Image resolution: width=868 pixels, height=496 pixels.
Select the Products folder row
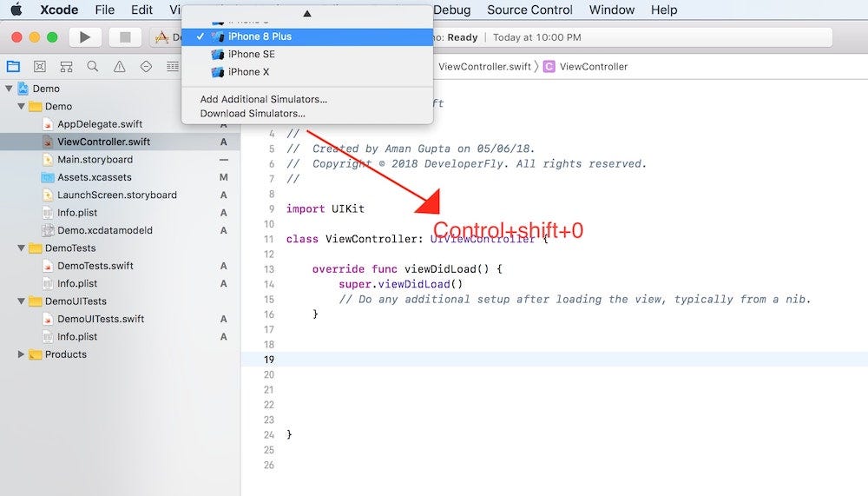[120, 354]
